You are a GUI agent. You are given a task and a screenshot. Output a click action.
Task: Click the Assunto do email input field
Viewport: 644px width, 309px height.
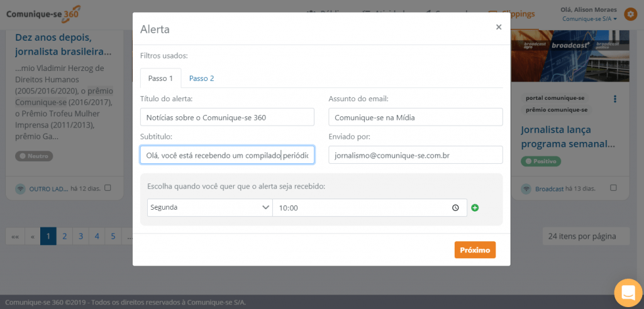pyautogui.click(x=416, y=117)
